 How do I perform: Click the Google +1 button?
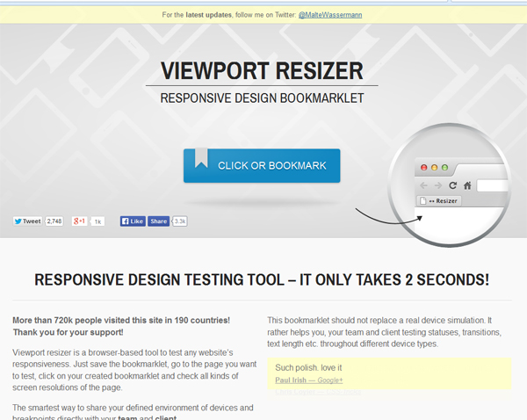[79, 221]
